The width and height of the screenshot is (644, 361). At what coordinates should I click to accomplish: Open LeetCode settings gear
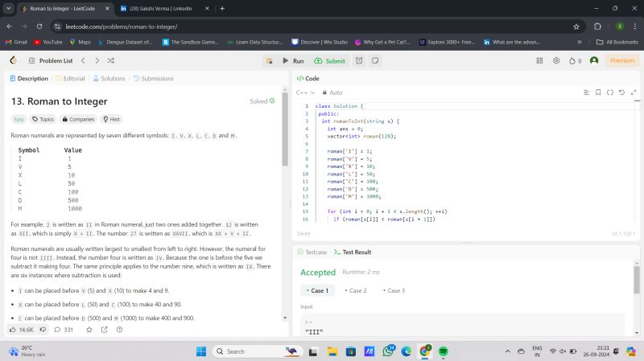(556, 61)
